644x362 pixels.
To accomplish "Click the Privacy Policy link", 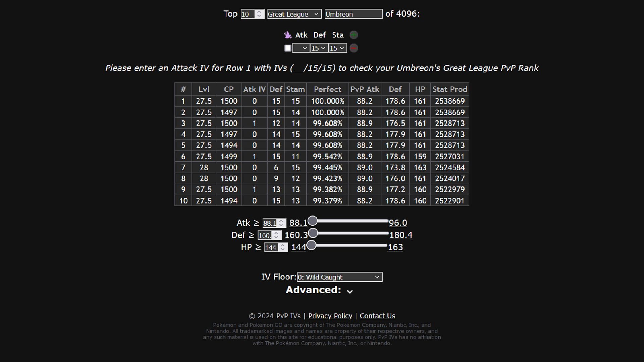I will pyautogui.click(x=330, y=316).
